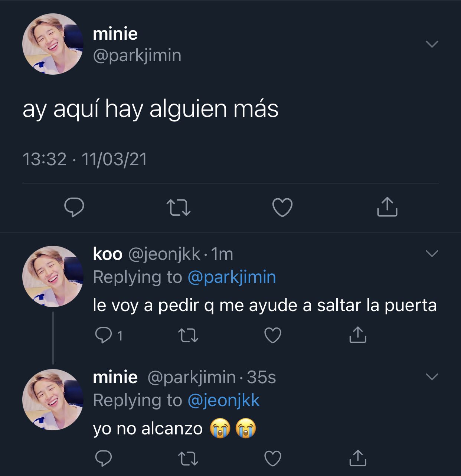The height and width of the screenshot is (476, 461).
Task: Open @parkjimin mention link in koo's reply
Action: click(x=232, y=277)
